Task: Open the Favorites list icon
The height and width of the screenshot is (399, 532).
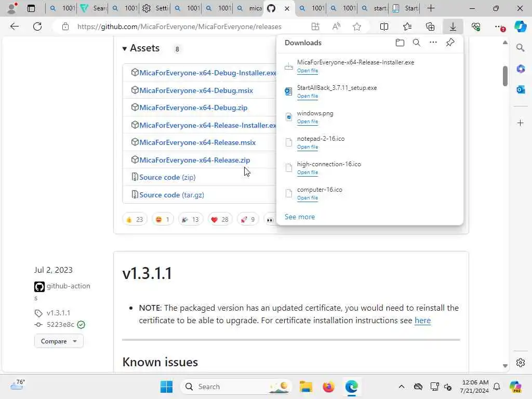Action: [407, 26]
